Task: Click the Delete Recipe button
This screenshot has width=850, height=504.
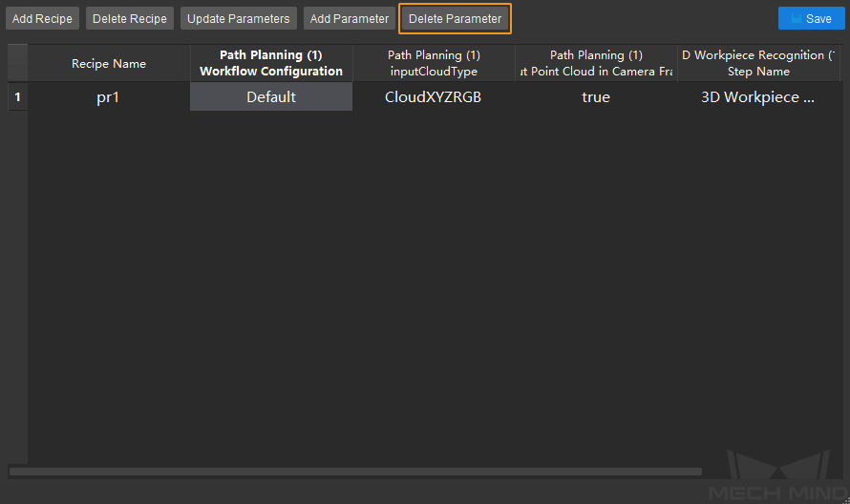Action: coord(130,18)
